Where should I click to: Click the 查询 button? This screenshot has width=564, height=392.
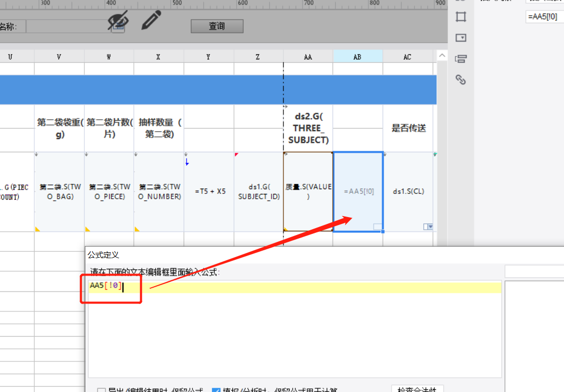(x=217, y=26)
